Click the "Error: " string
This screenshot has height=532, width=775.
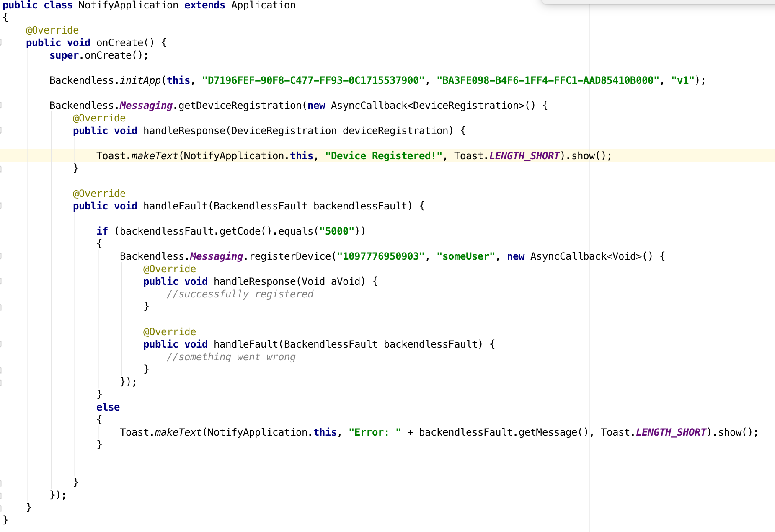pos(375,432)
